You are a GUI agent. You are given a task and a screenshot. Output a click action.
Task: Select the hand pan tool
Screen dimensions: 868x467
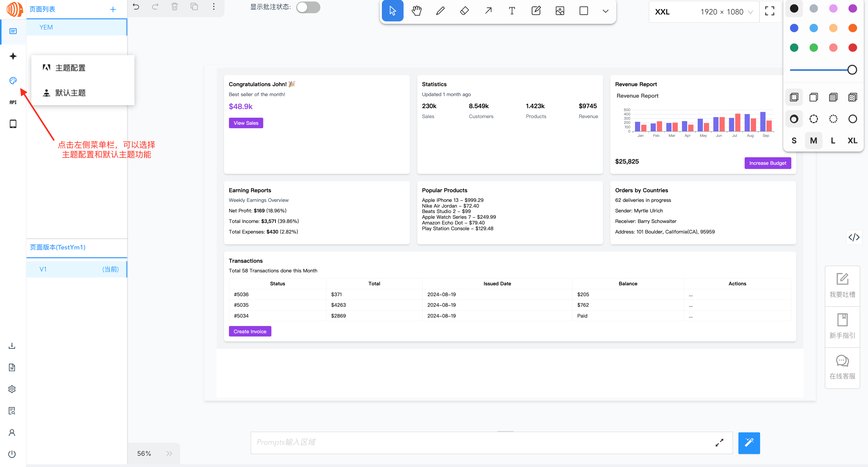pos(417,11)
